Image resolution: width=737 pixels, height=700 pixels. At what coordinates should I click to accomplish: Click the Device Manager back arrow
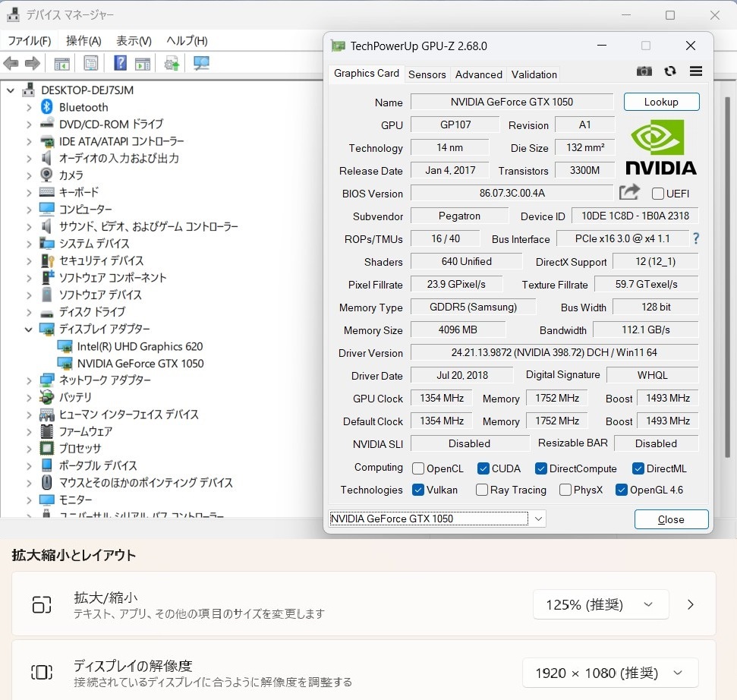pyautogui.click(x=11, y=64)
